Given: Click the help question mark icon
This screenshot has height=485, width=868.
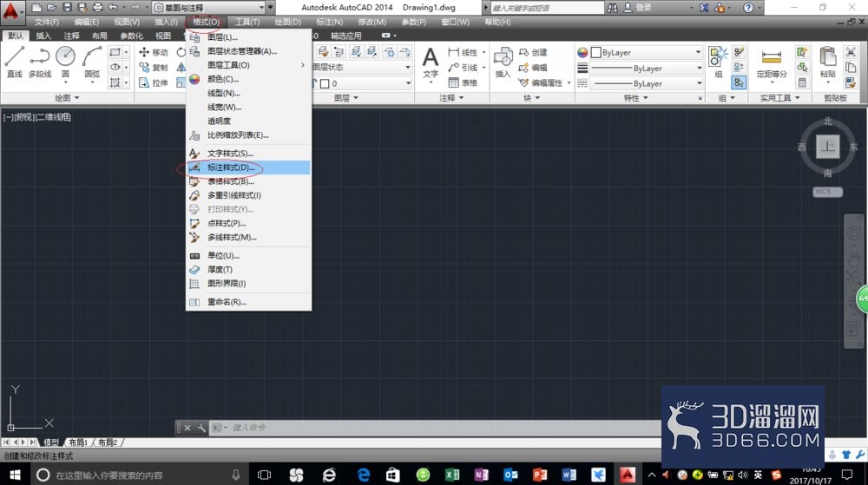Looking at the screenshot, I should click(748, 8).
